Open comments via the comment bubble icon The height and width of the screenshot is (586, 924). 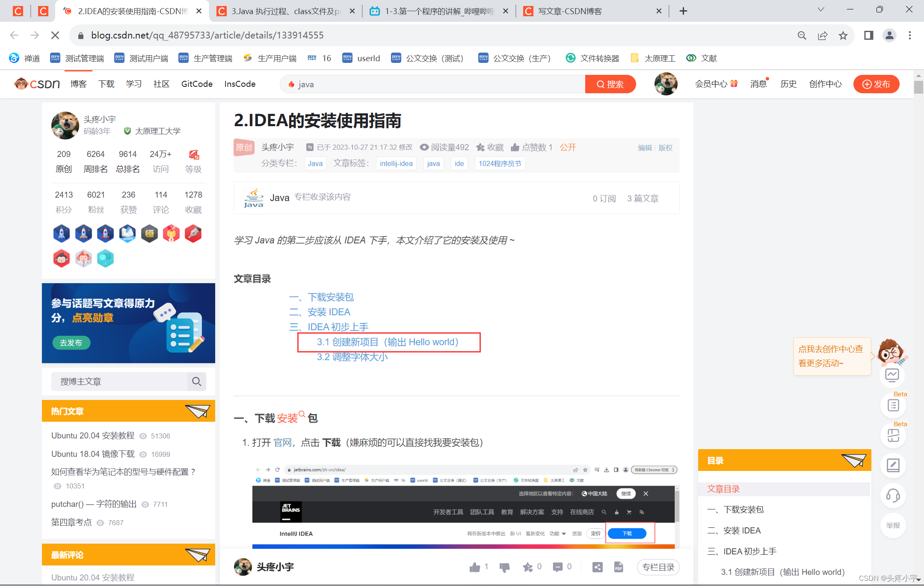557,567
